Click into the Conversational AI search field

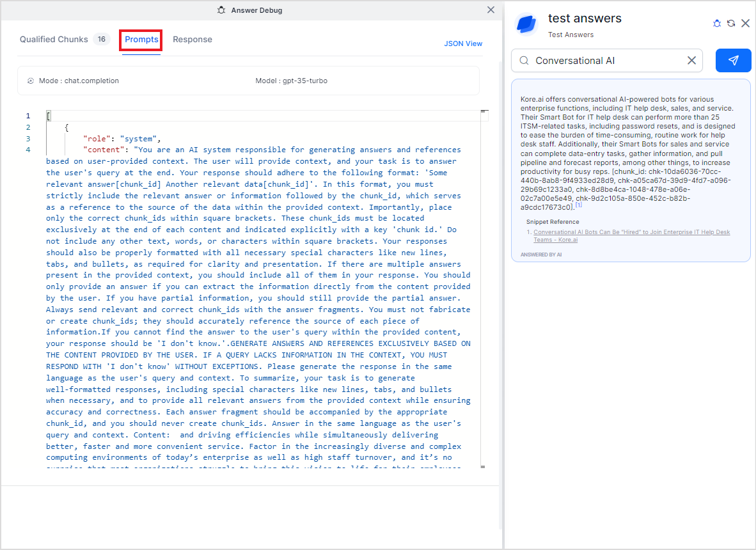(608, 61)
